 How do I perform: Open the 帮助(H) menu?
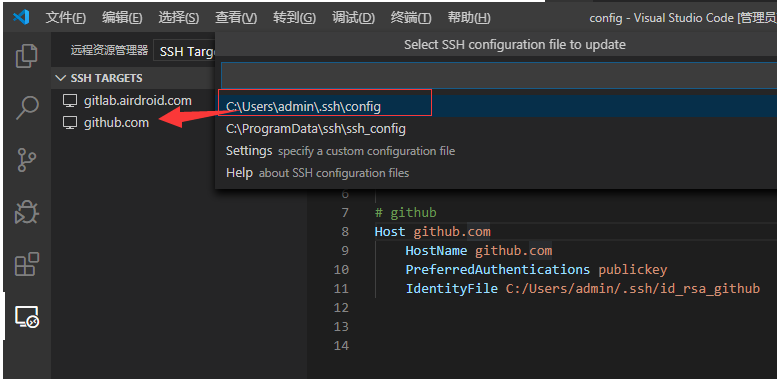tap(469, 18)
